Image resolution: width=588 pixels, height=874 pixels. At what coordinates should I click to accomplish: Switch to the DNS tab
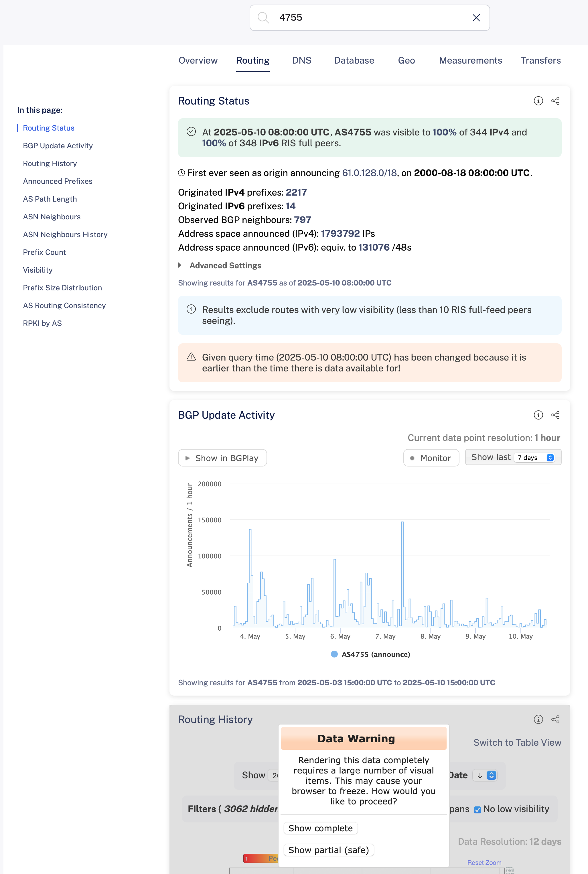click(301, 60)
